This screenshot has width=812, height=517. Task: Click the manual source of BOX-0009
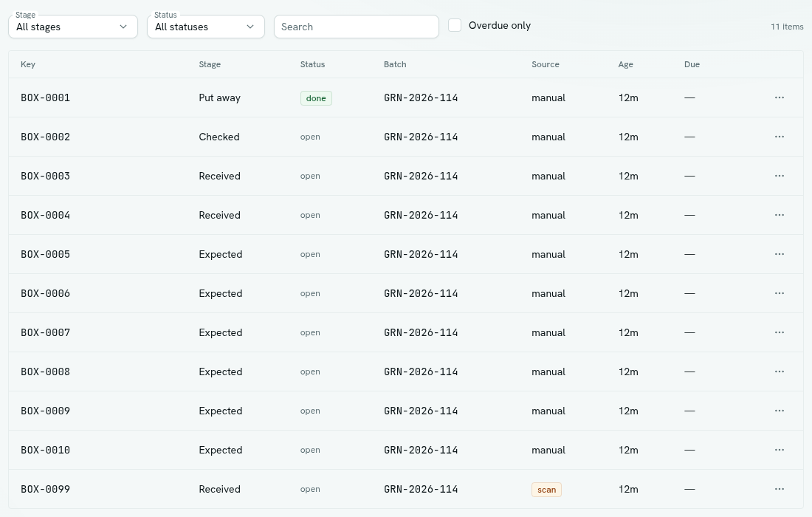click(548, 411)
